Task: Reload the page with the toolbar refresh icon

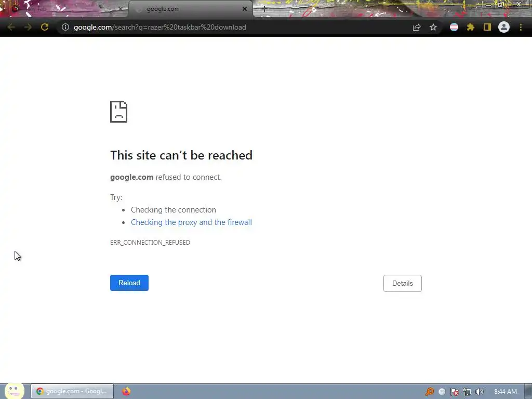Action: tap(45, 27)
